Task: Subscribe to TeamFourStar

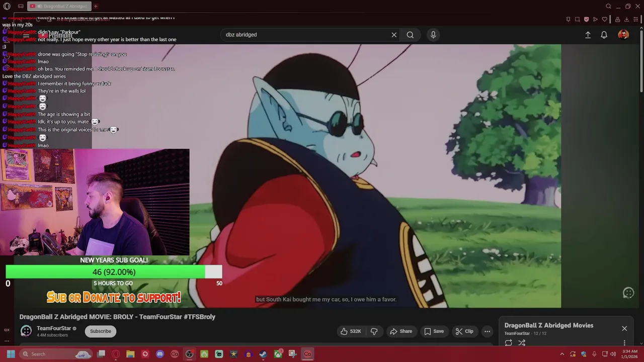Action: pyautogui.click(x=101, y=331)
